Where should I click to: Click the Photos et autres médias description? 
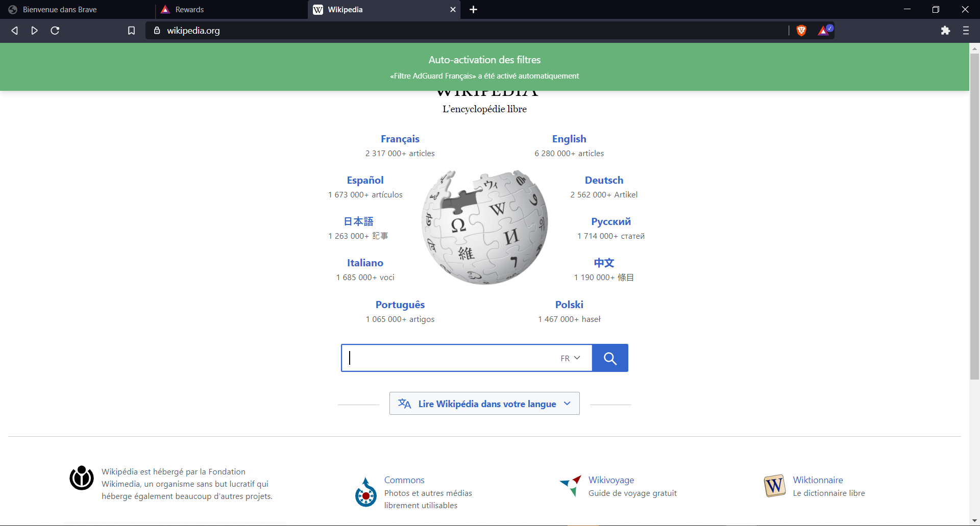click(428, 499)
